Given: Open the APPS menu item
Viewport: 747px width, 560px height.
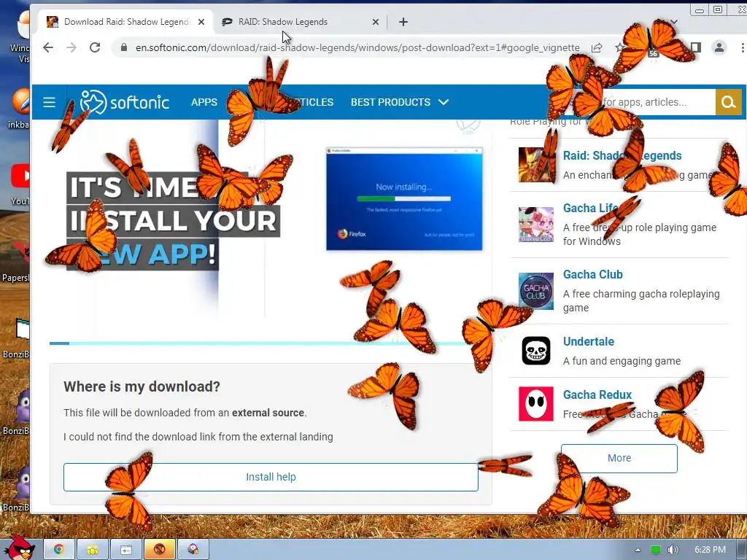Looking at the screenshot, I should coord(204,102).
